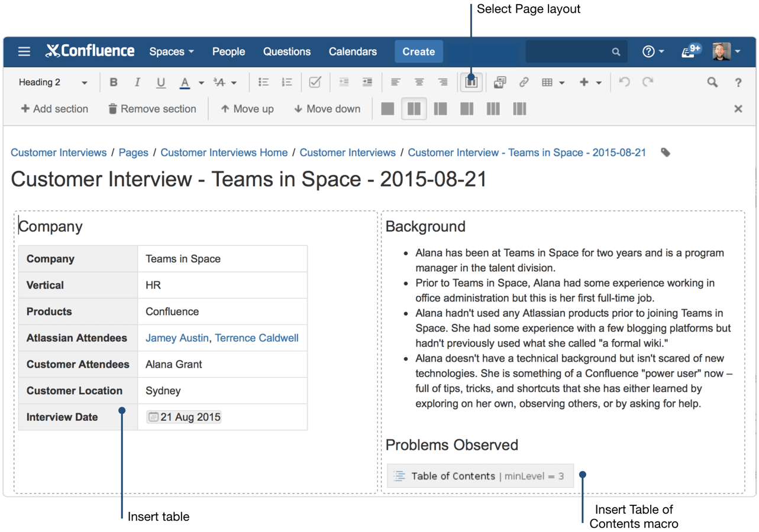Click the labels tag icon

[x=666, y=153]
